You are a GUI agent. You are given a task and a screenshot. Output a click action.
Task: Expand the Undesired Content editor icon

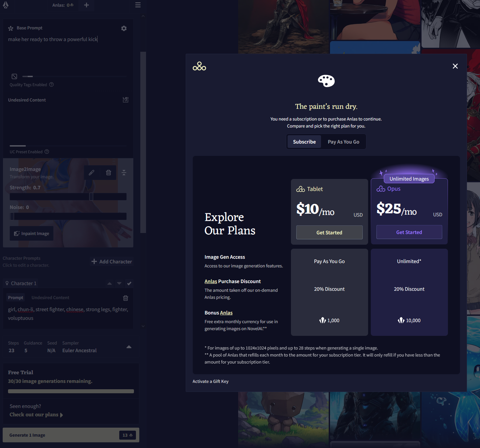tap(126, 100)
